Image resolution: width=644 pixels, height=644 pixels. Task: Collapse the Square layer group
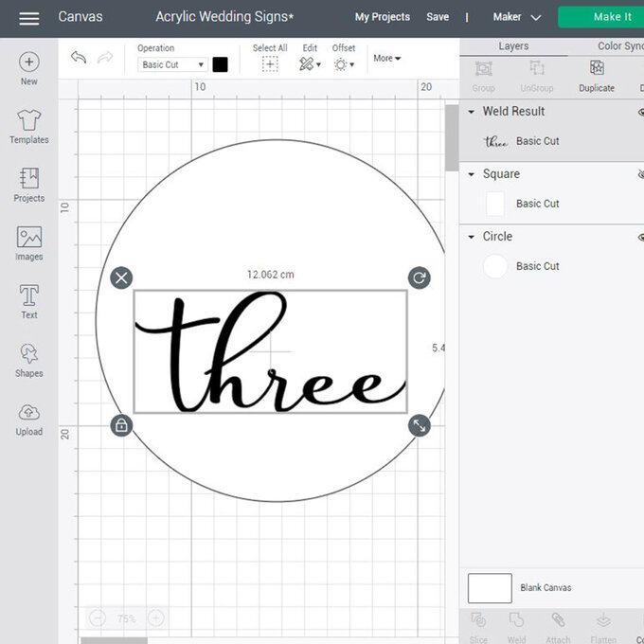click(x=472, y=174)
